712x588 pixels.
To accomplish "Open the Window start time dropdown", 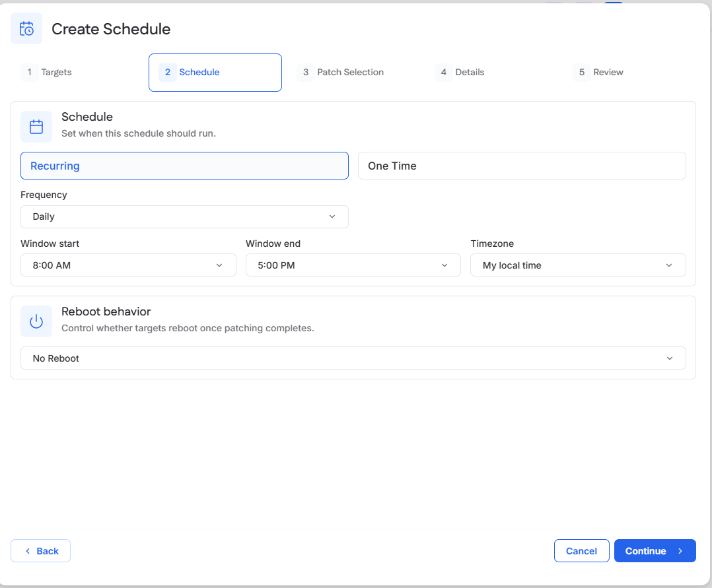I will point(128,265).
